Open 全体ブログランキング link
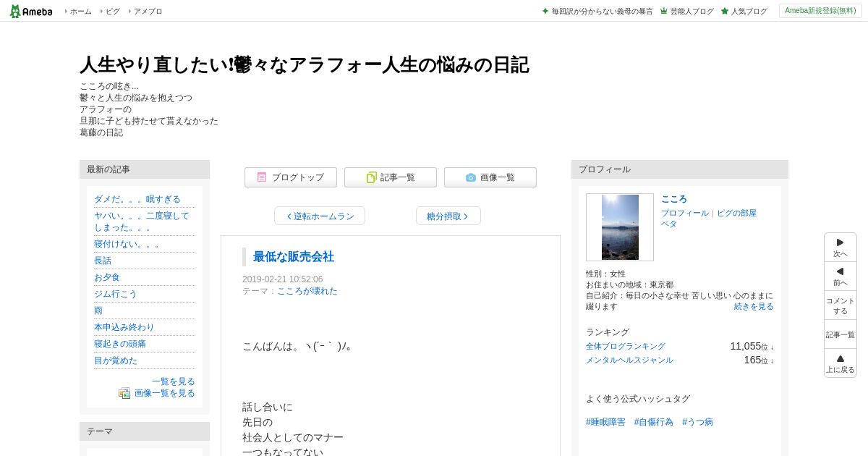The height and width of the screenshot is (456, 868). click(626, 347)
